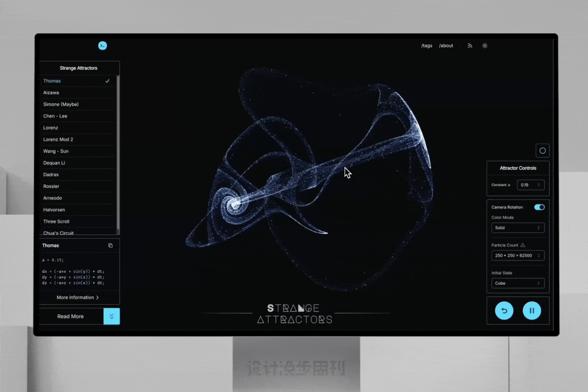Click the terminal logo icon at top left
Image resolution: width=588 pixels, height=392 pixels.
coord(102,46)
